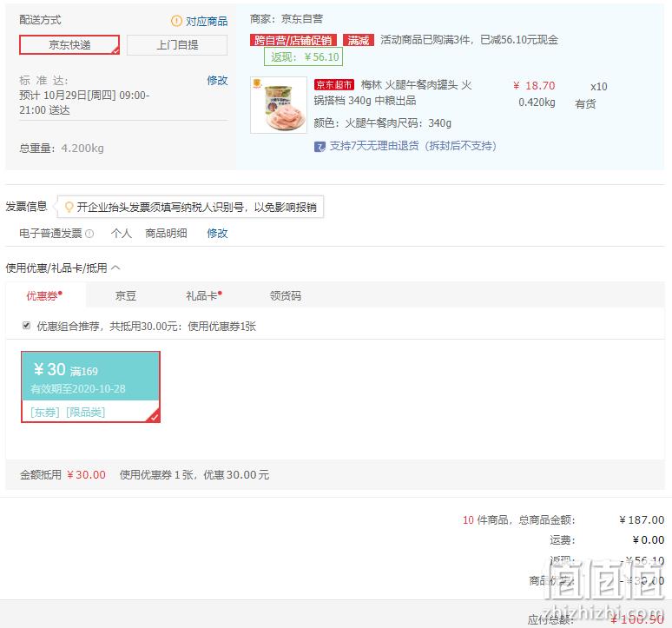Click 跨自营/店铺促销 promotion tag
672x628 pixels.
[293, 40]
